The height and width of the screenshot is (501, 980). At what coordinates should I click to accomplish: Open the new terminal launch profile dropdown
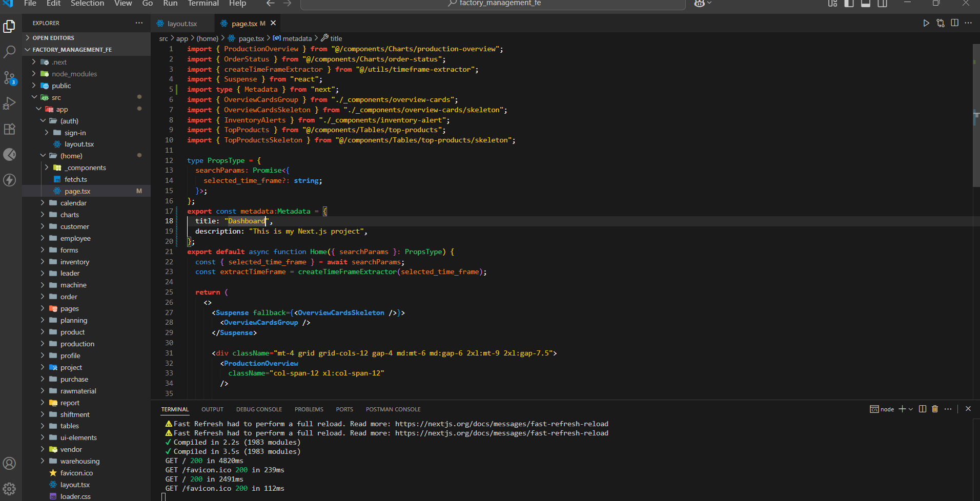coord(911,409)
